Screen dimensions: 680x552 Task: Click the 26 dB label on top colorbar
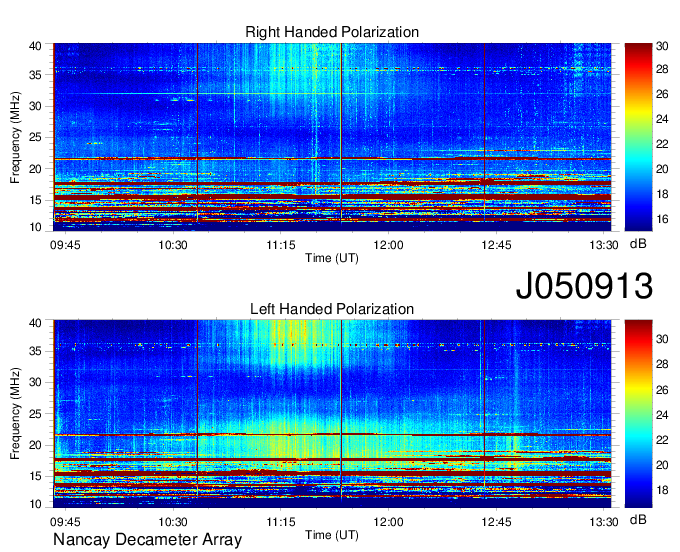point(662,95)
